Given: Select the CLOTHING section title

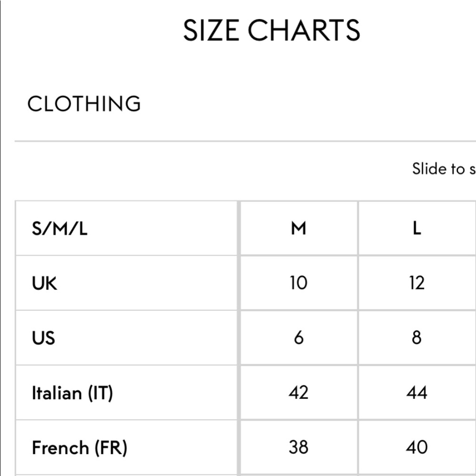Looking at the screenshot, I should pos(84,103).
